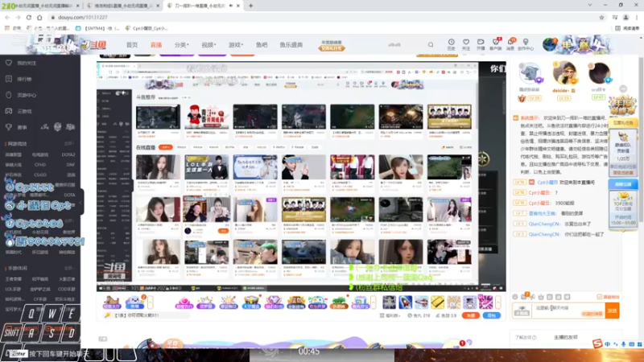Open 我的关注 in the left sidebar
The image size is (644, 362).
pos(23,64)
